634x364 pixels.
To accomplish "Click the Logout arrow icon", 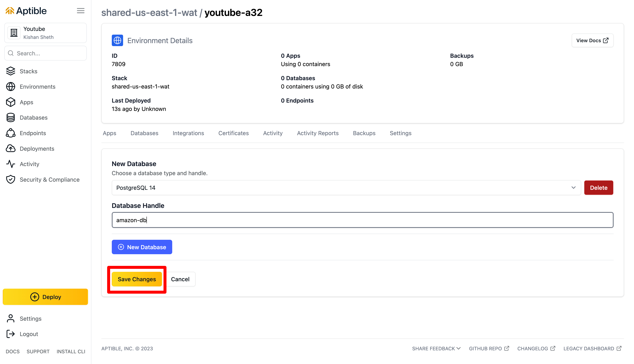I will tap(11, 334).
